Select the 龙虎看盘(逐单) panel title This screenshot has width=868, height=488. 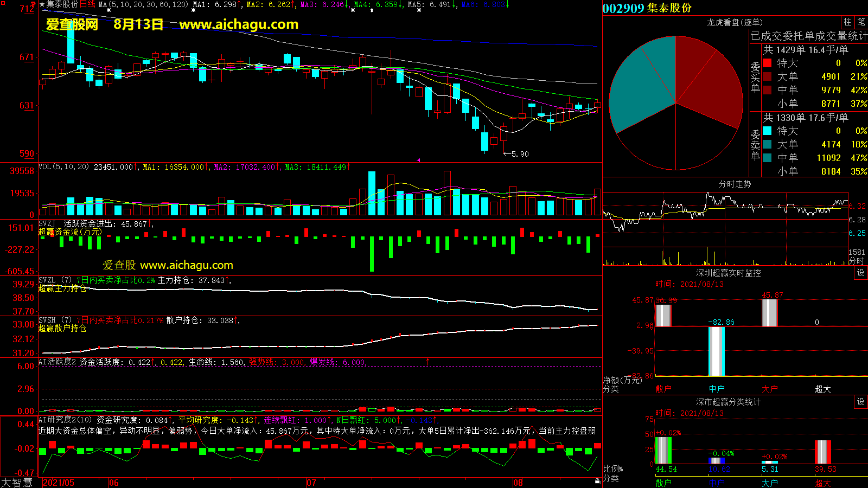point(735,22)
